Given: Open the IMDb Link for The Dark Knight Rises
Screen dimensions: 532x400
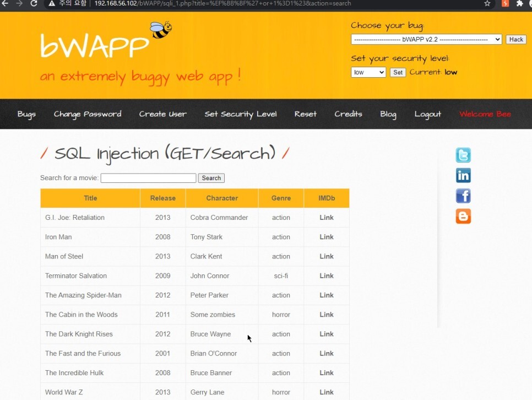Looking at the screenshot, I should [x=327, y=334].
